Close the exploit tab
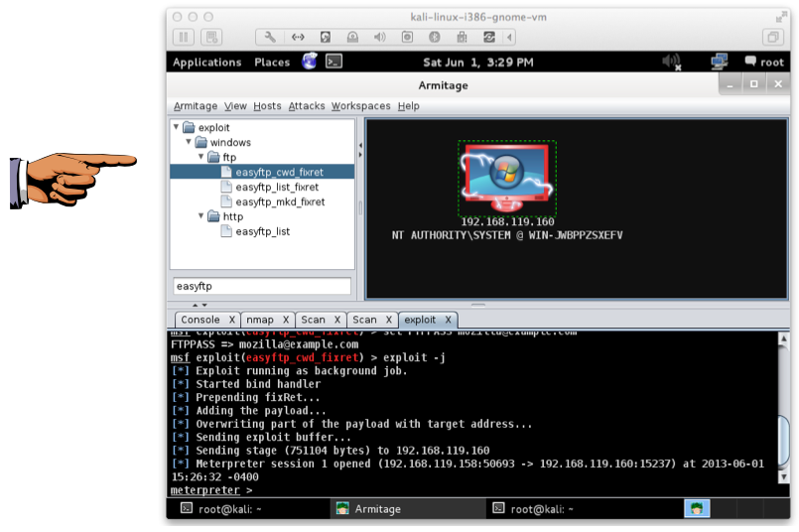This screenshot has height=532, width=799. coord(448,320)
